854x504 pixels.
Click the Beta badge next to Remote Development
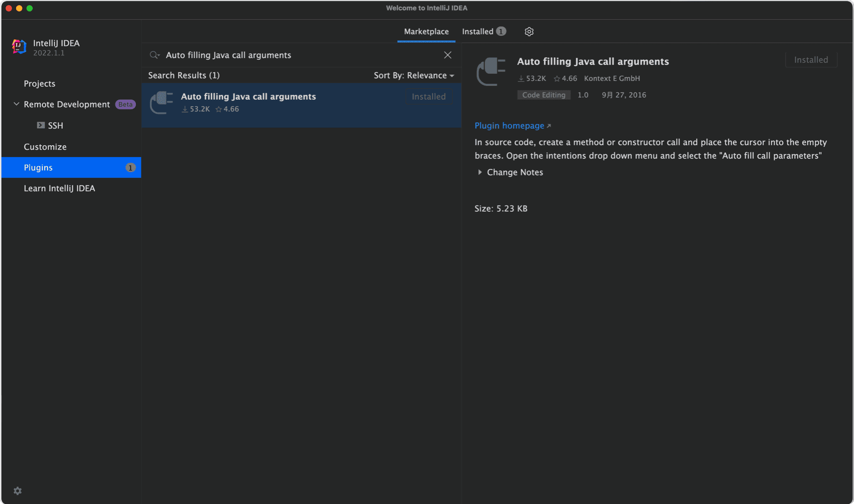[x=125, y=104]
